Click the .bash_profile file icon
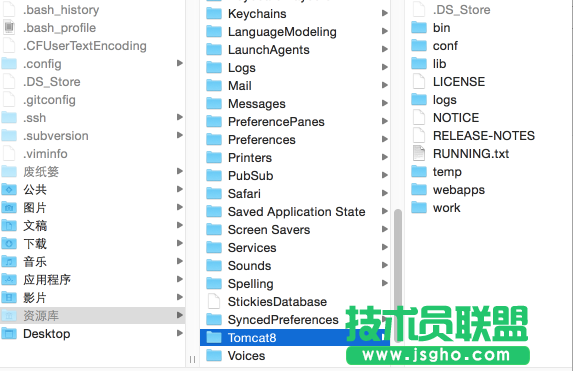This screenshot has height=371, width=573. [x=9, y=27]
